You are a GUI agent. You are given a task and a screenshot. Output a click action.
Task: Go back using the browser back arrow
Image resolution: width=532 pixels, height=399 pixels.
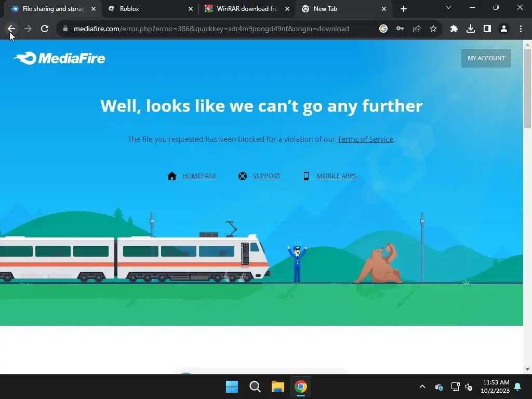coord(11,29)
